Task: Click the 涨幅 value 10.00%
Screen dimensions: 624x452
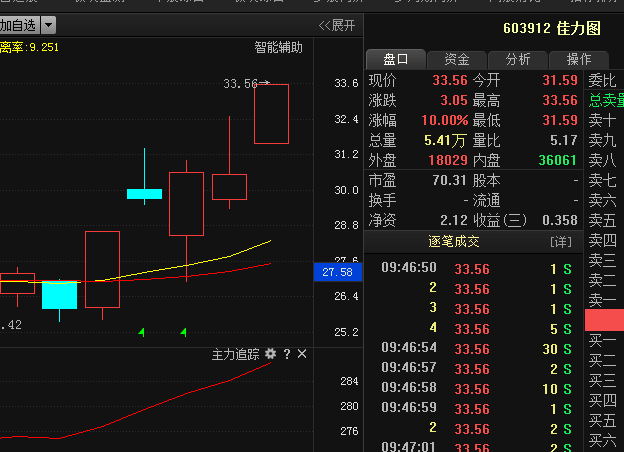Action: point(445,120)
